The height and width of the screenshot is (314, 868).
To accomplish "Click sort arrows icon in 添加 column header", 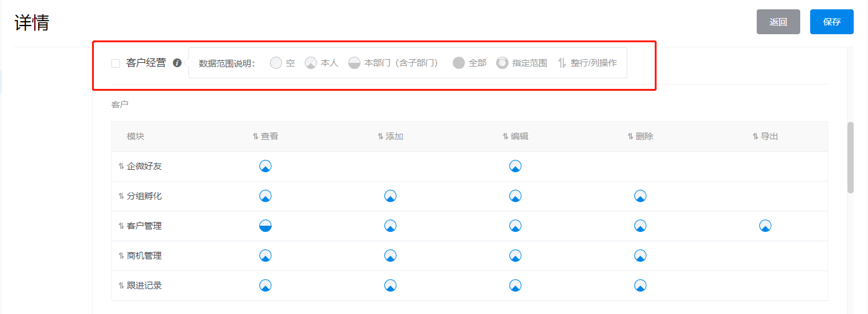I will (381, 136).
